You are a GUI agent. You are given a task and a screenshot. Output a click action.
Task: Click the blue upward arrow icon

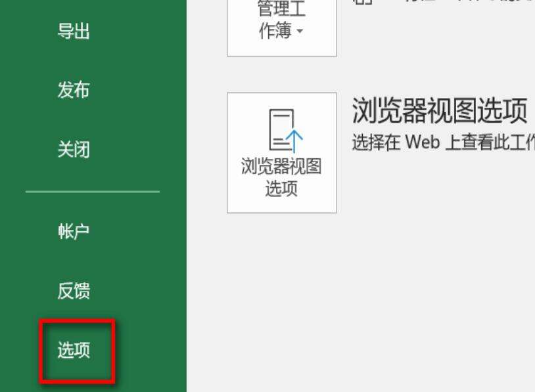tap(294, 141)
